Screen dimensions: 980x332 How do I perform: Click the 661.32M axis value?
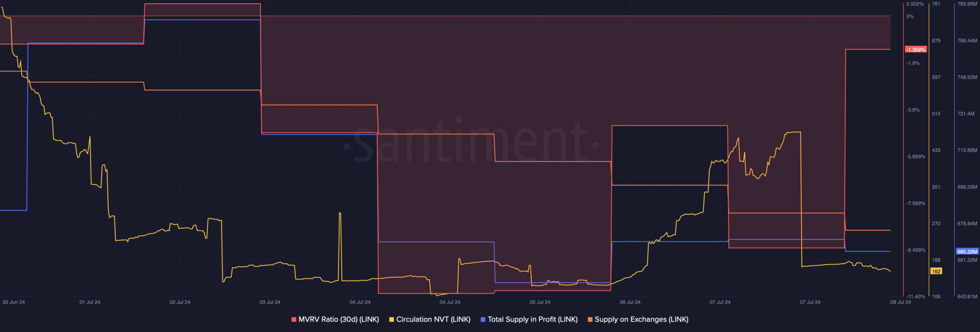point(967,260)
